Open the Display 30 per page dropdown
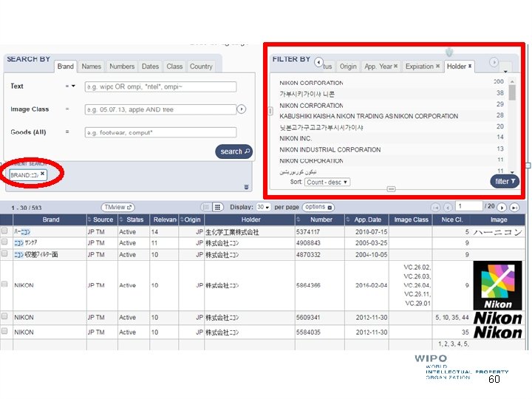This screenshot has height=399, width=532. click(263, 207)
